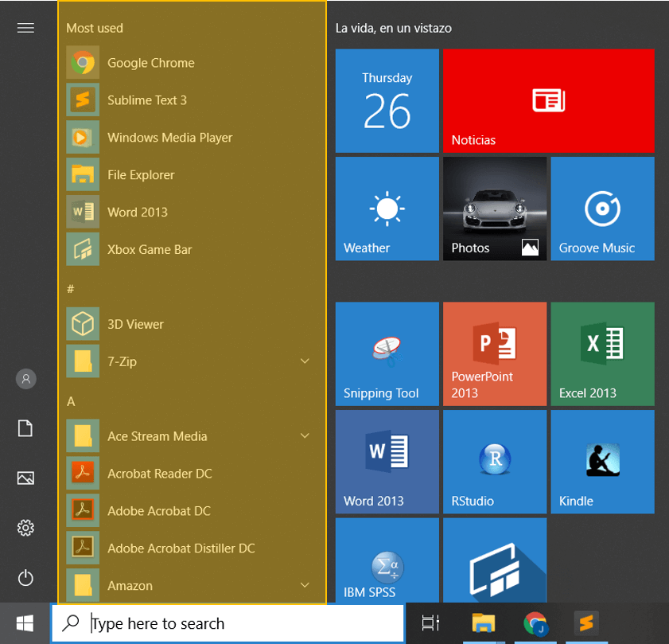Click the Power icon in the Start rail
Image resolution: width=669 pixels, height=644 pixels.
[25, 578]
